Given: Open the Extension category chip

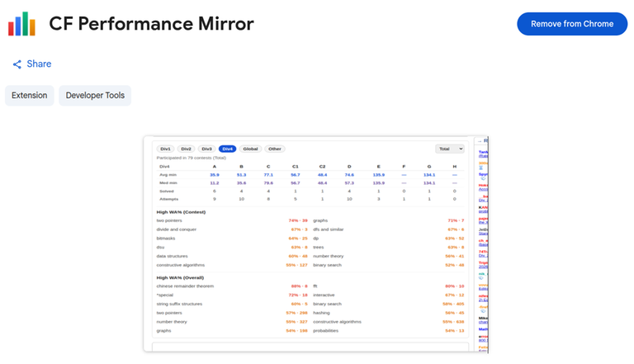Looking at the screenshot, I should pos(29,96).
